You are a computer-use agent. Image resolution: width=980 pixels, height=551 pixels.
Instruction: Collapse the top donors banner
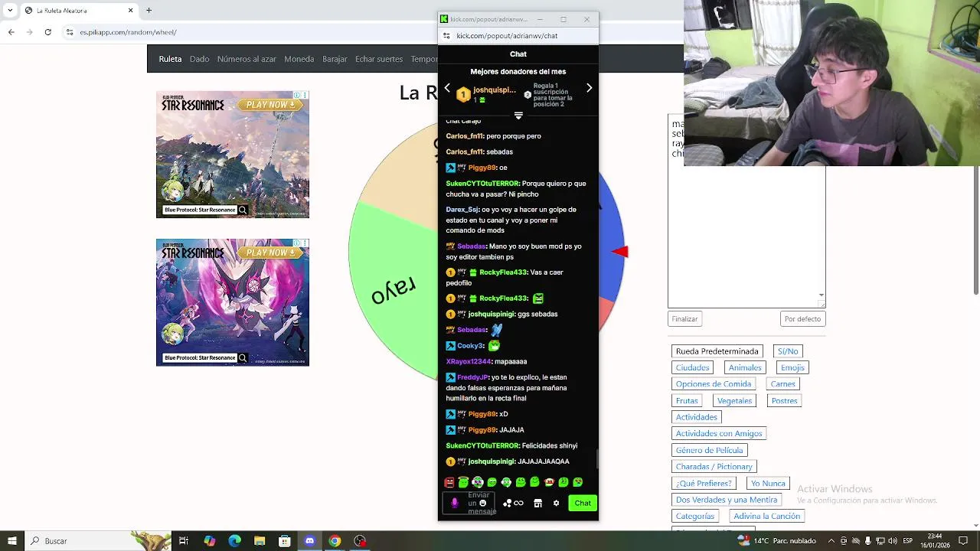(518, 116)
